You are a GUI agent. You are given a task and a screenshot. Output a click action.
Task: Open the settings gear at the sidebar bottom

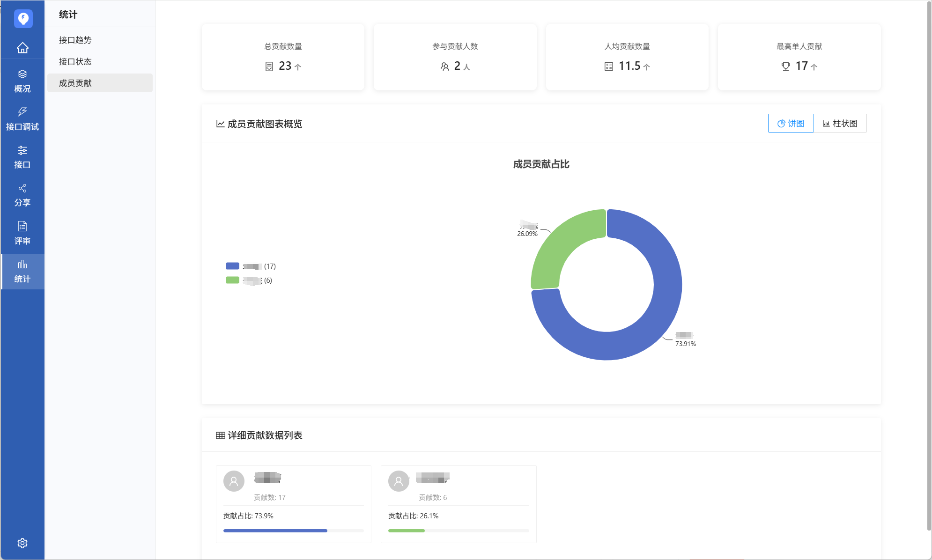[22, 543]
